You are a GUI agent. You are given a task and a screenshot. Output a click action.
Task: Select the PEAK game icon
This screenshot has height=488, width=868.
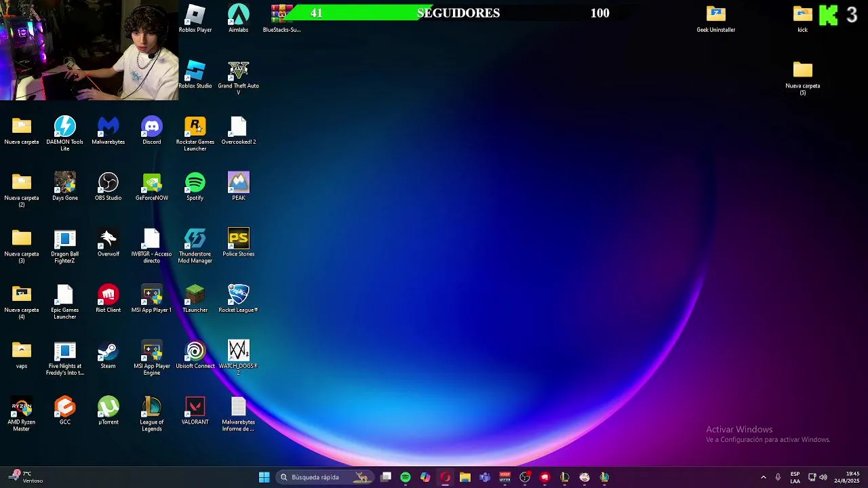(238, 187)
